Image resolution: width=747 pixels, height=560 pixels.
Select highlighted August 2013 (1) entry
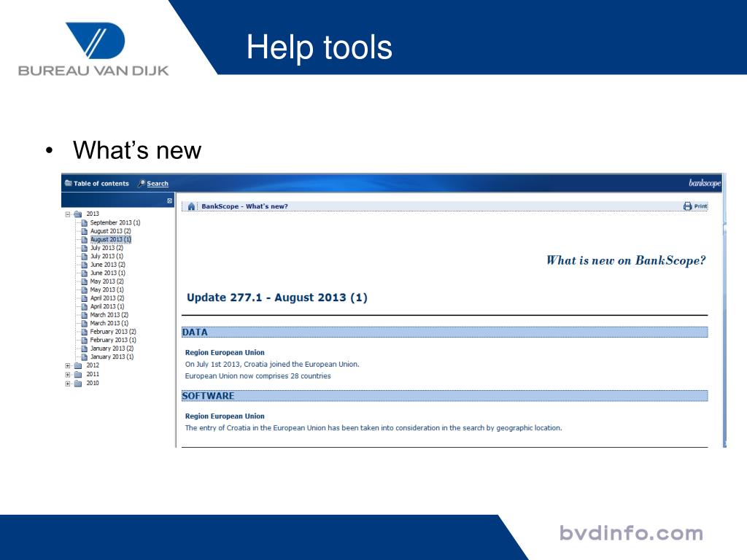point(111,239)
